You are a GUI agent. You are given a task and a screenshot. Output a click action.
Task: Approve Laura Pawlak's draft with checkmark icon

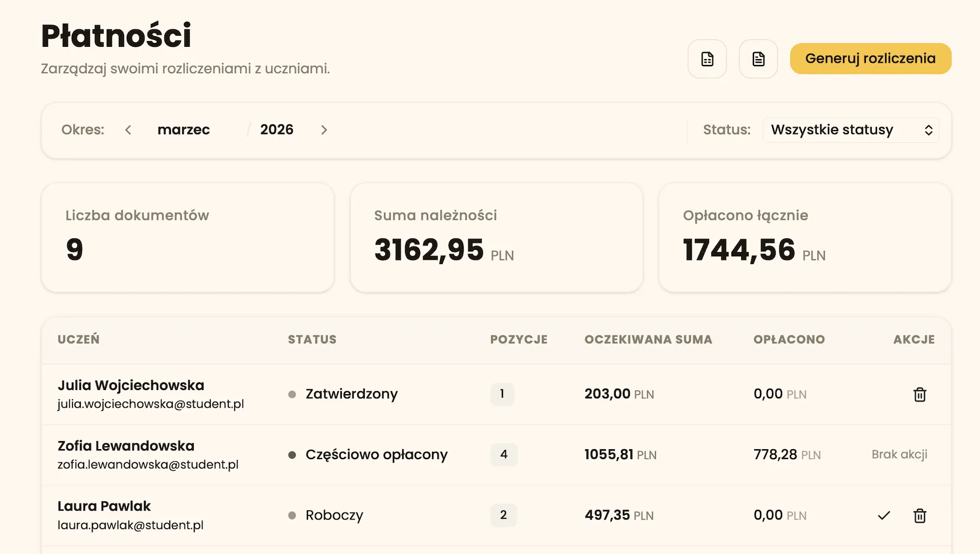click(x=884, y=516)
